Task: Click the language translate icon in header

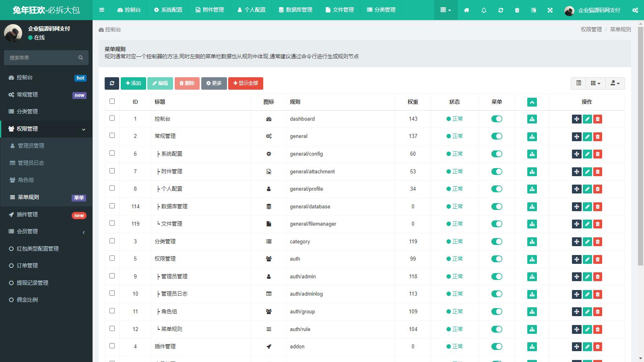Action: point(533,10)
